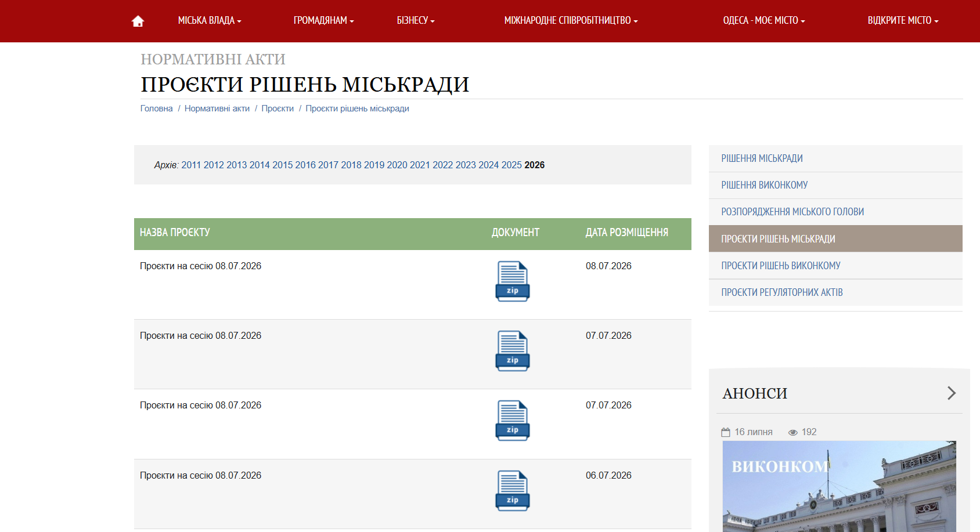Select РОЗПОРЯДЖЕННЯ МІСЬКОГО ГОЛОВИ sidebar item

835,212
